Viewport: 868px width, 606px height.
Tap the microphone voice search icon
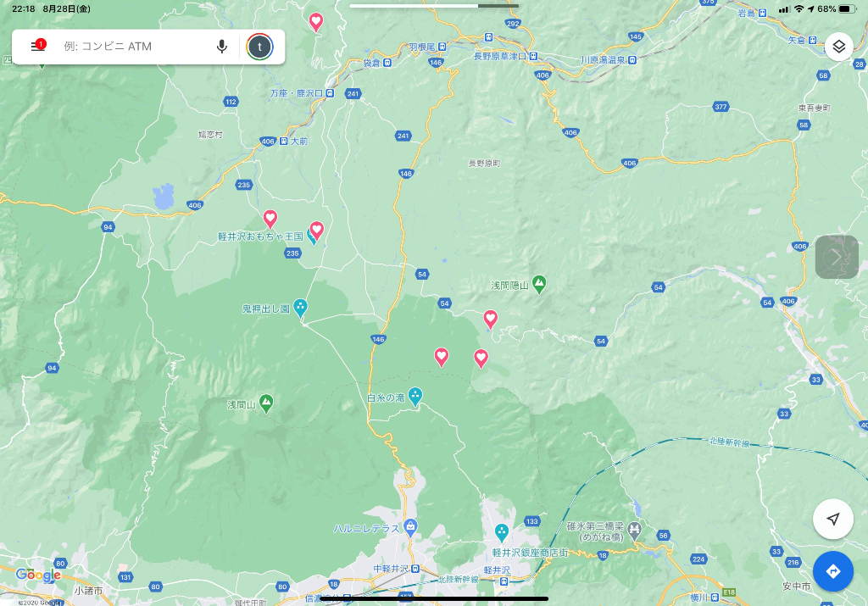tap(222, 47)
